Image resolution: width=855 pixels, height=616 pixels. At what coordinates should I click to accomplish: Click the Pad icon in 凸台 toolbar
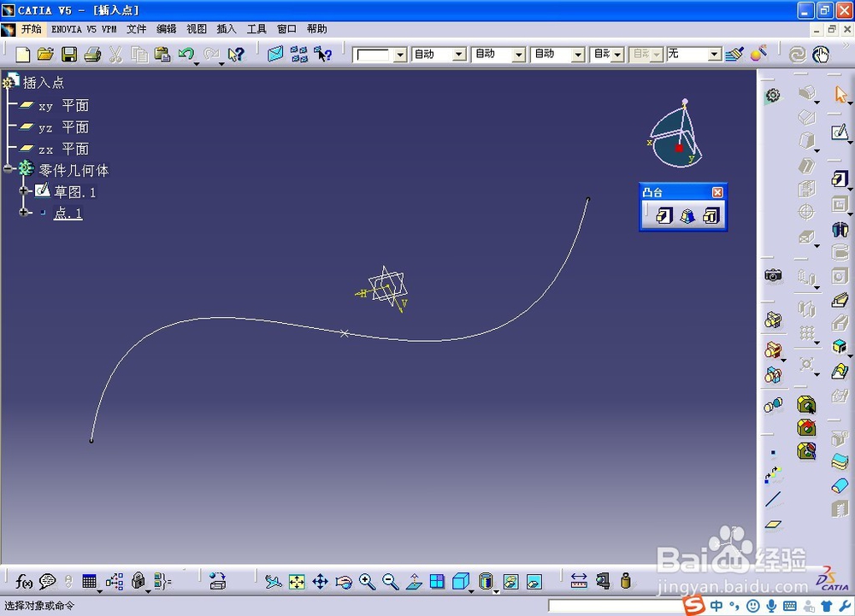[663, 215]
